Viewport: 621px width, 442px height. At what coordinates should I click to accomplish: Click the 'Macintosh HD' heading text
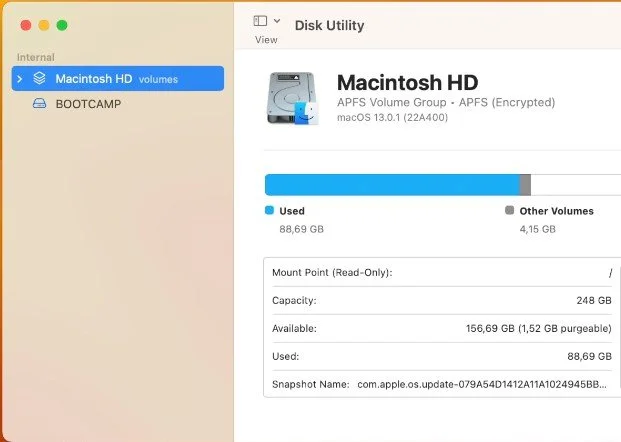(x=408, y=82)
